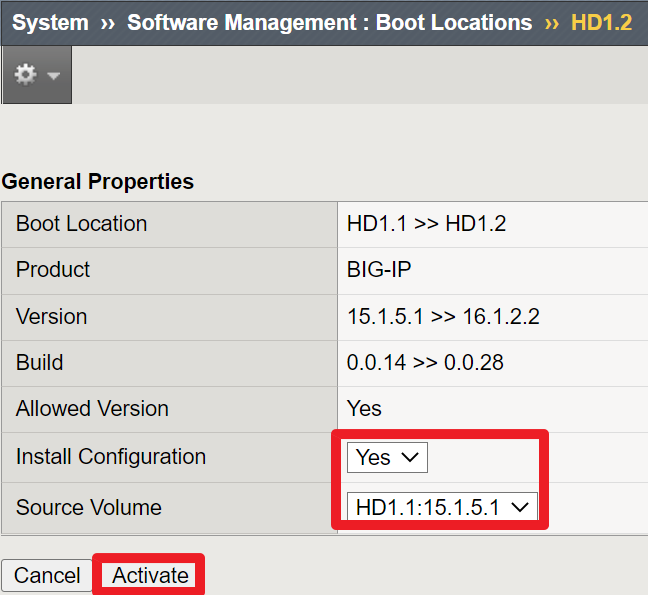
Task: Open the Install Configuration dropdown
Action: (387, 457)
